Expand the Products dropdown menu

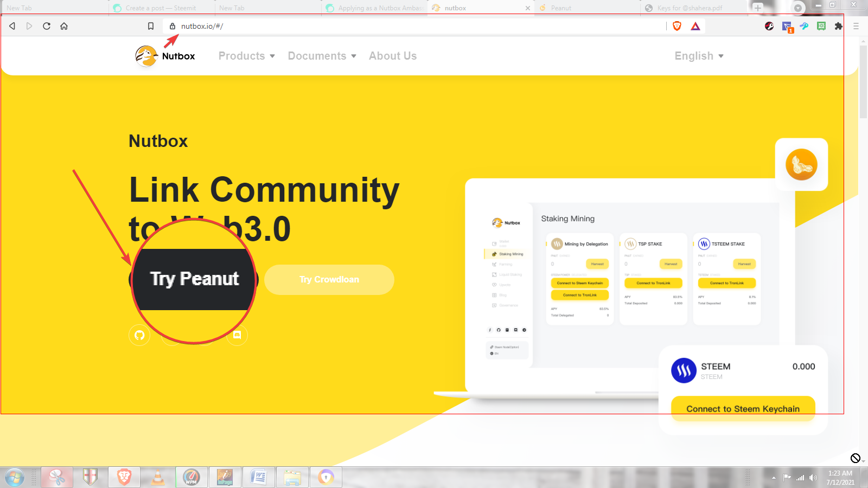point(247,56)
